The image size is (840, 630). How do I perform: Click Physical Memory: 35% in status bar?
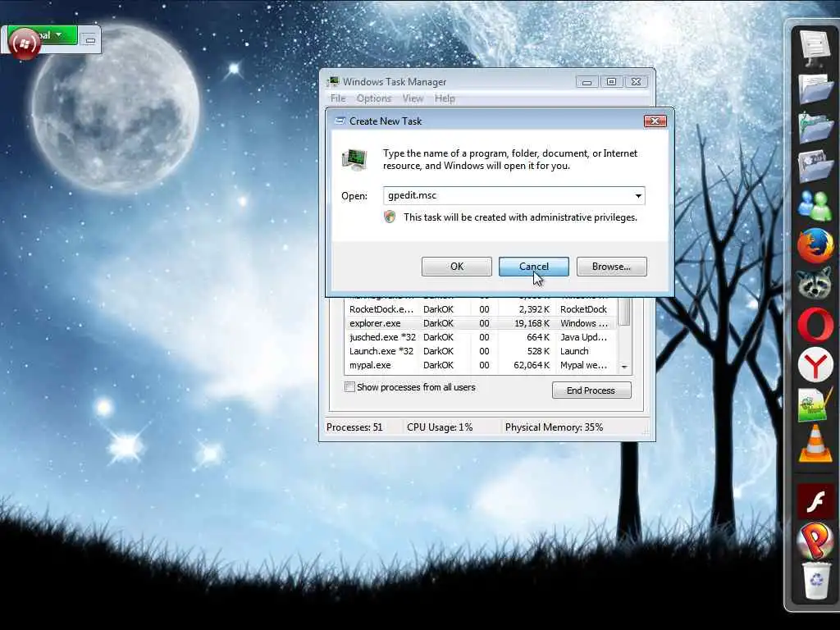pos(554,427)
